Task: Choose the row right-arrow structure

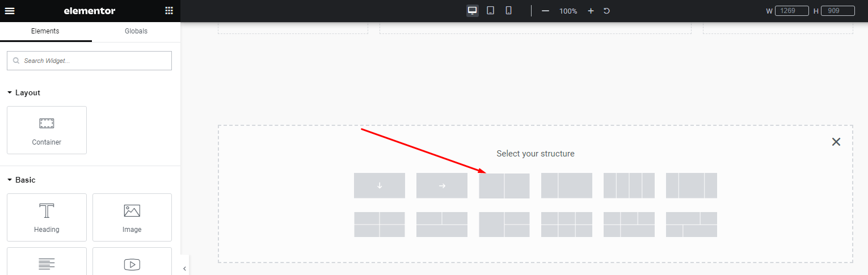Action: 442,185
